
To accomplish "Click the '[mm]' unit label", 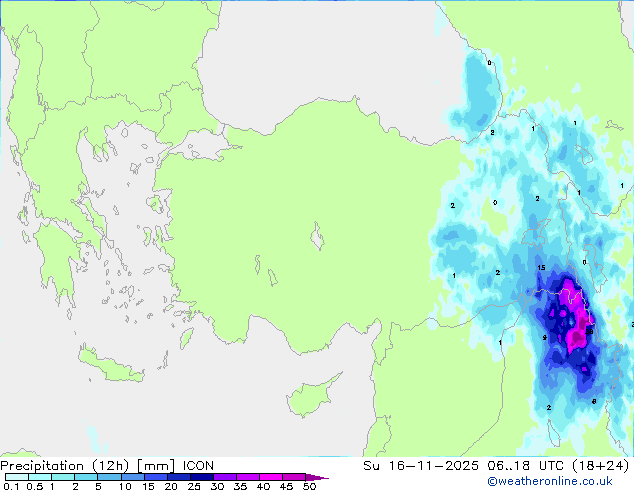I will [156, 466].
